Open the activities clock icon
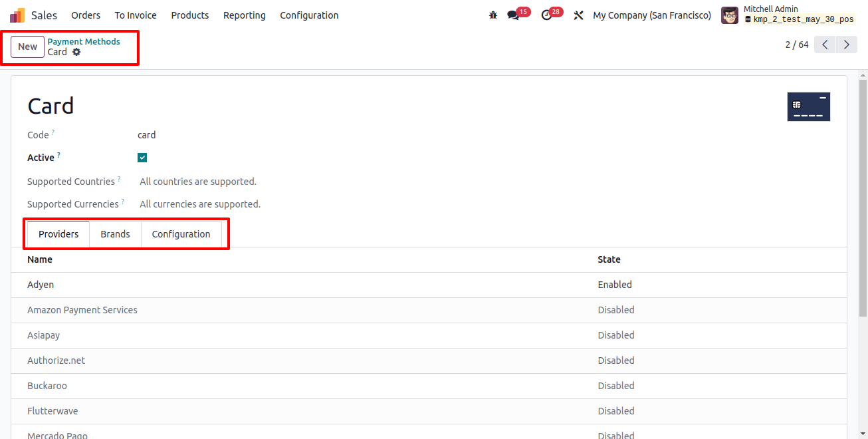Viewport: 868px width, 439px height. click(546, 15)
